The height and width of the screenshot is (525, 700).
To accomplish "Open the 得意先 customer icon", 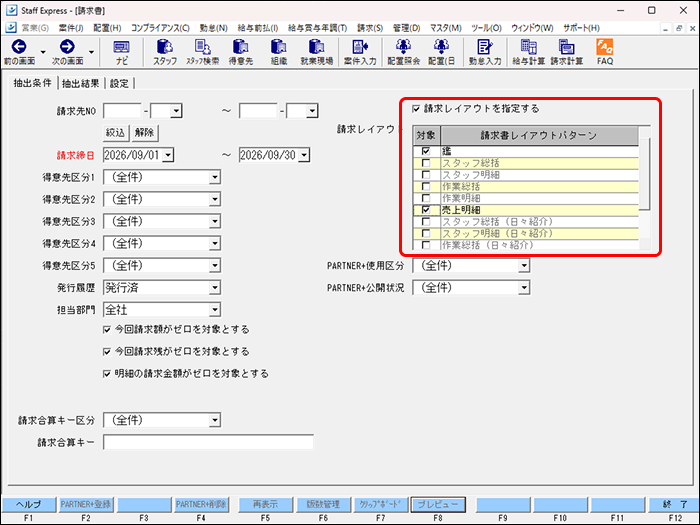I will [x=241, y=47].
